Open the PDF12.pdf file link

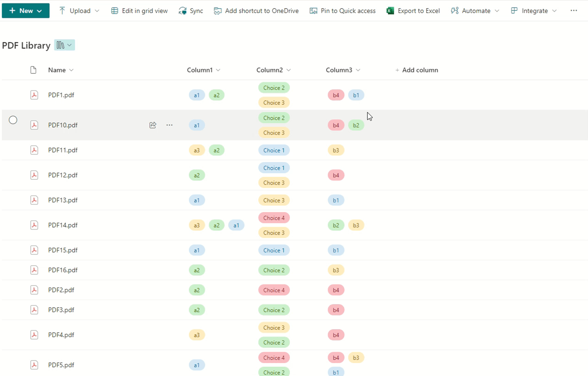click(63, 175)
